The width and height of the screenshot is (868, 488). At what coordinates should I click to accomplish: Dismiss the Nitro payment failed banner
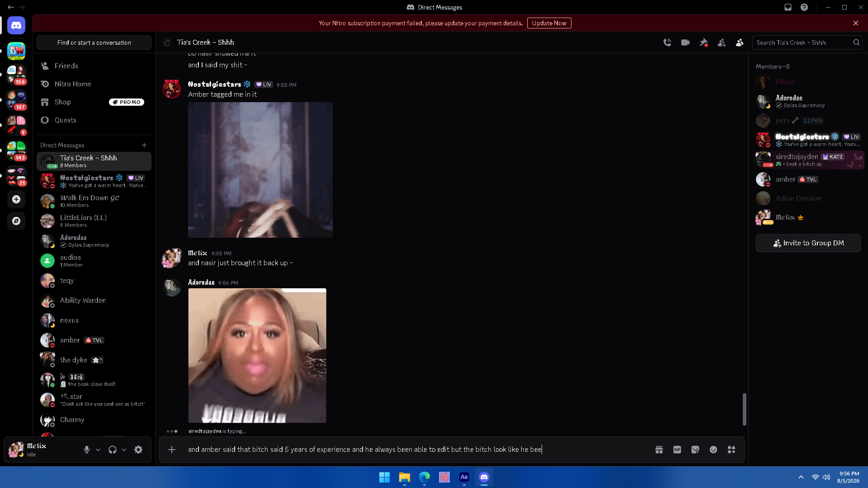pyautogui.click(x=856, y=23)
